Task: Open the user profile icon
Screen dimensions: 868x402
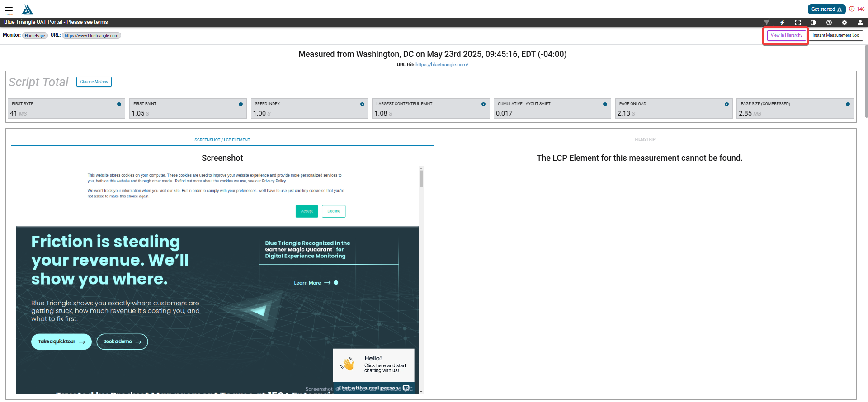Action: click(860, 23)
